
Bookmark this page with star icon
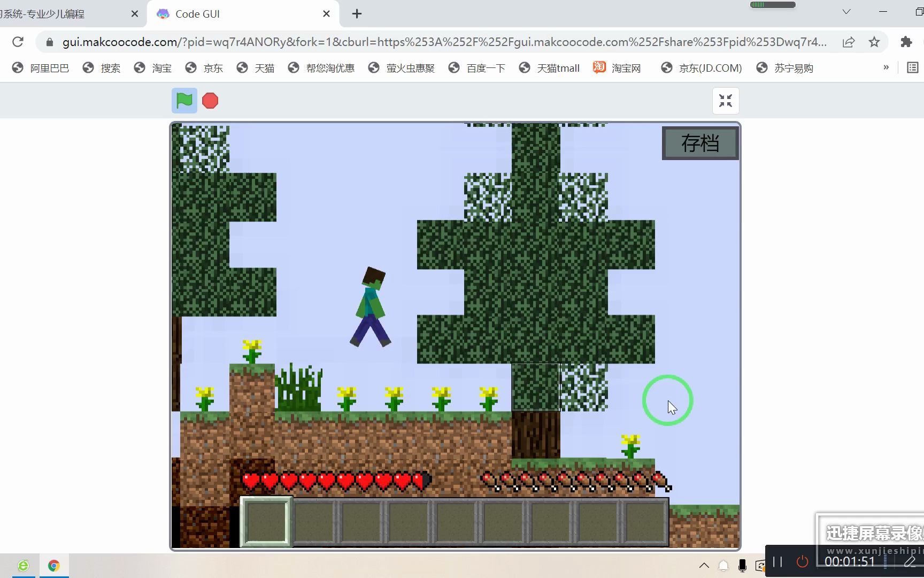pos(874,42)
